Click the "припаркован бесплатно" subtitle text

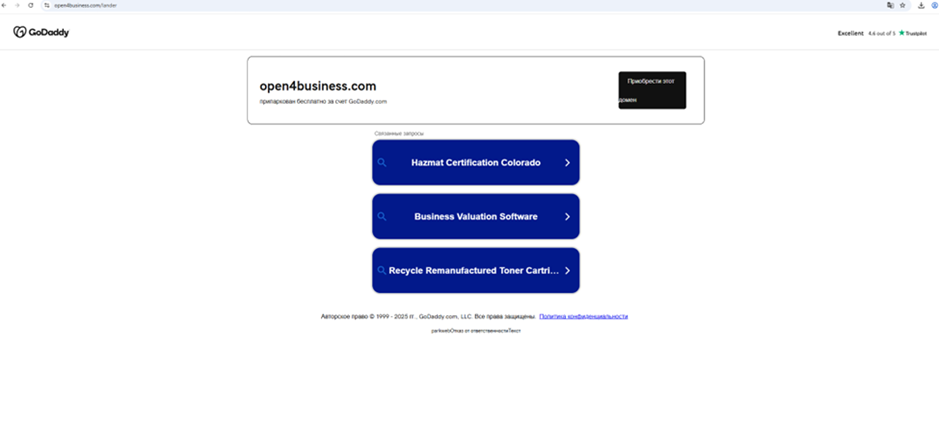coord(323,102)
